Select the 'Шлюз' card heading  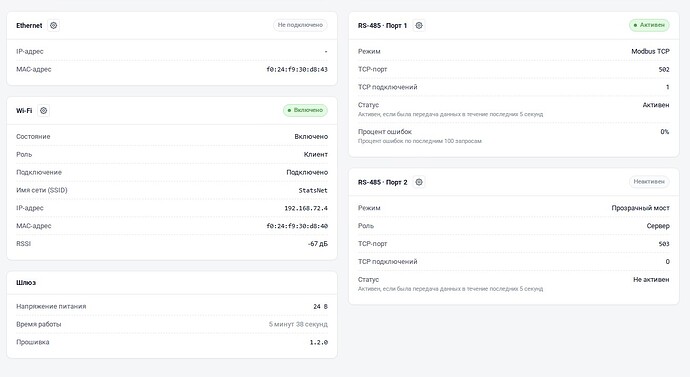(x=26, y=282)
